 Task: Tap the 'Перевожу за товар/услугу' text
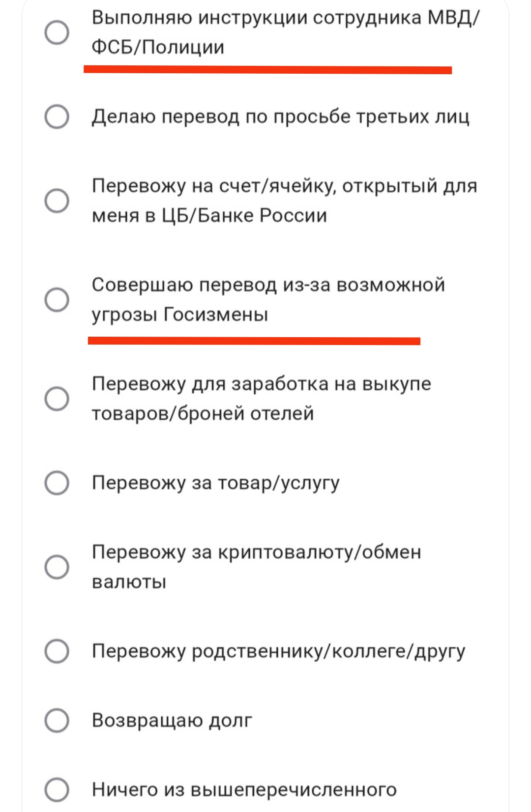coord(215,483)
